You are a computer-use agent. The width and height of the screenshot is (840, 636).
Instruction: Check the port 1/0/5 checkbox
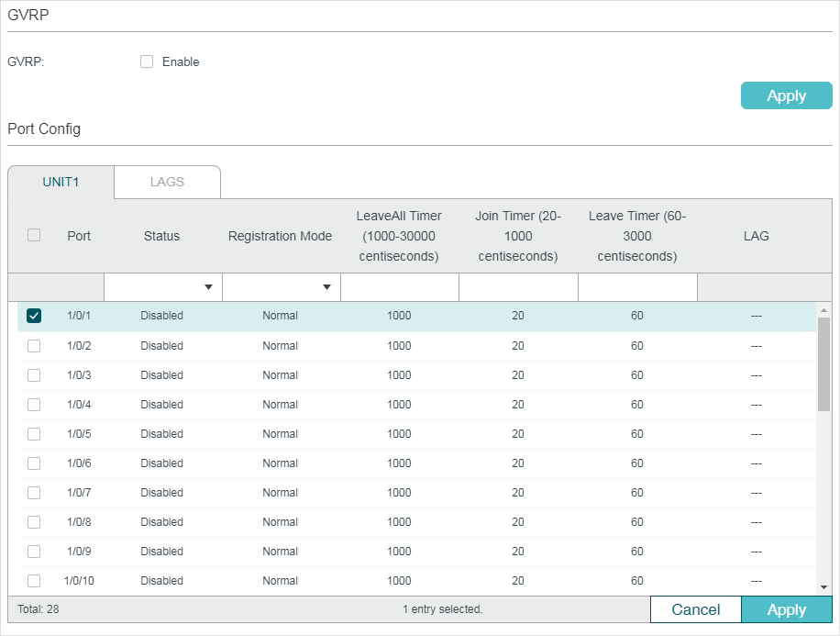(34, 434)
